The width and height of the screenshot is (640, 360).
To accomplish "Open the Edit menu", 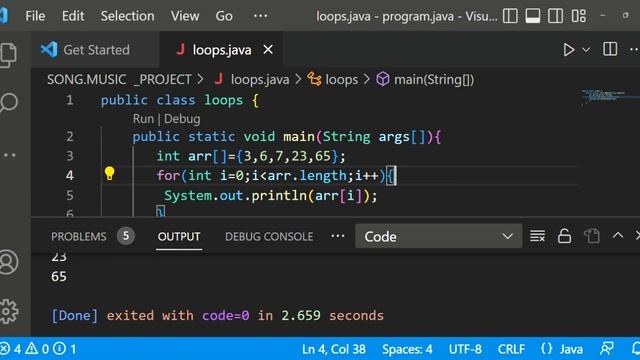I will click(x=73, y=16).
